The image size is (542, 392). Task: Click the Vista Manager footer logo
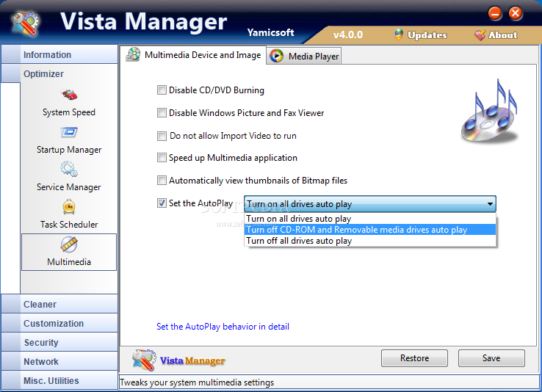tap(178, 360)
